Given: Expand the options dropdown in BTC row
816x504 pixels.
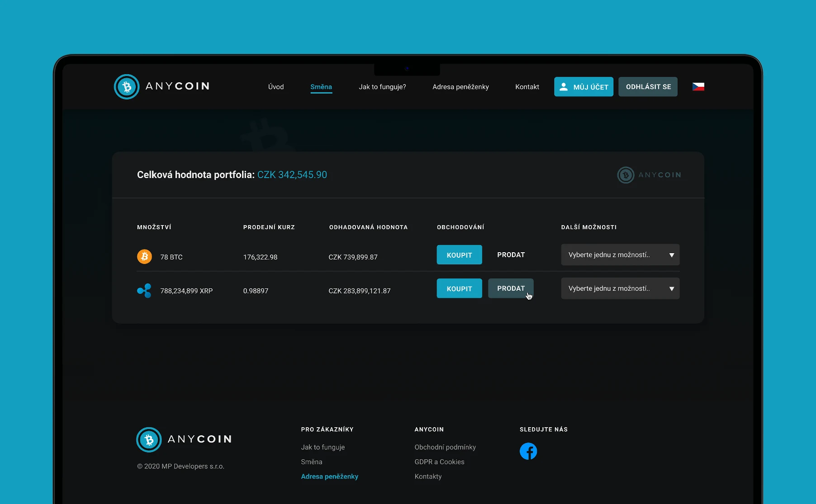Looking at the screenshot, I should coord(620,255).
